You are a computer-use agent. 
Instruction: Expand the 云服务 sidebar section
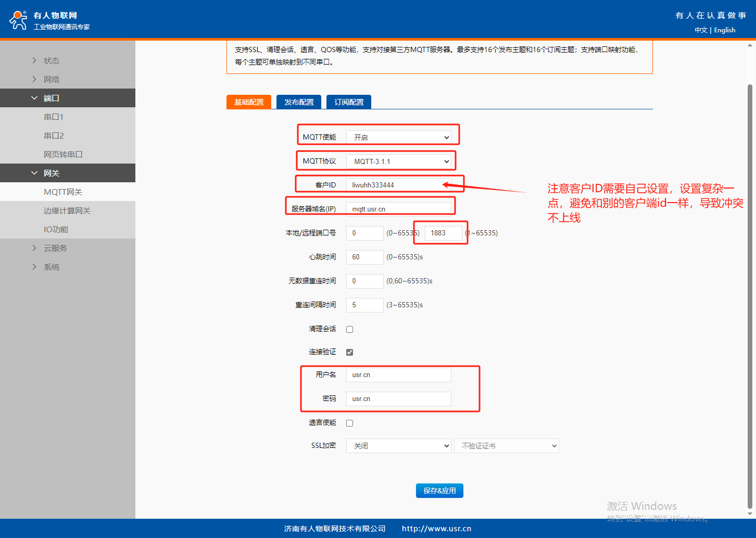55,248
